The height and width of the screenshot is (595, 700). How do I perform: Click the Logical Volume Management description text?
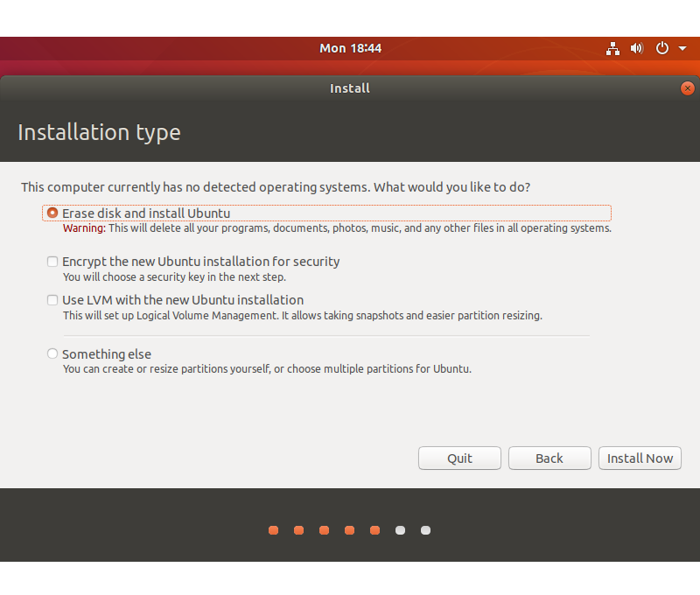point(302,316)
